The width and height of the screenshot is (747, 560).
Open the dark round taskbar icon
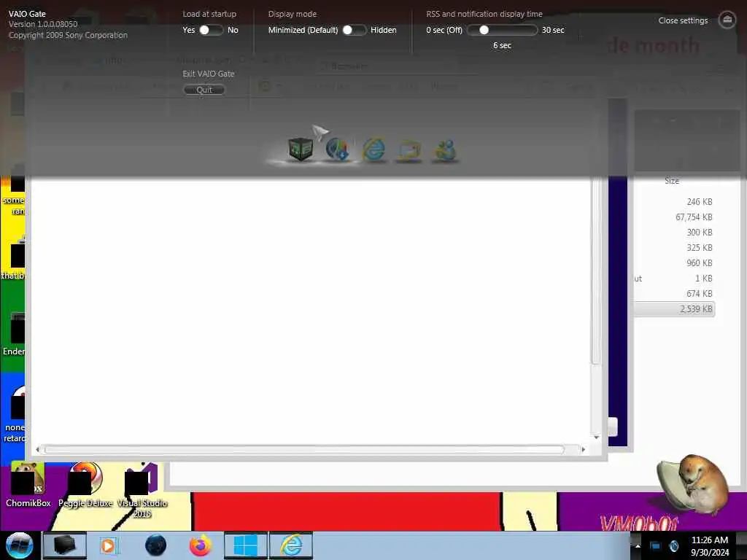(x=156, y=545)
